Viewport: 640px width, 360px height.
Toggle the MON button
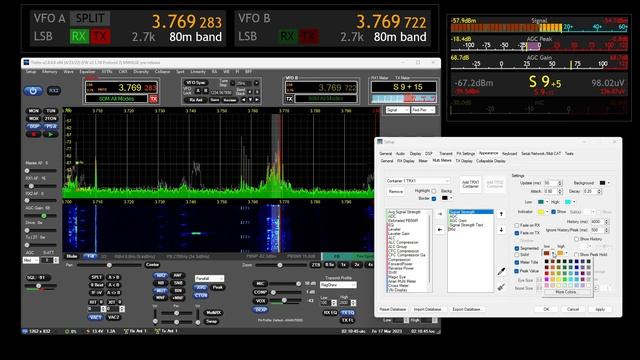tap(33, 111)
